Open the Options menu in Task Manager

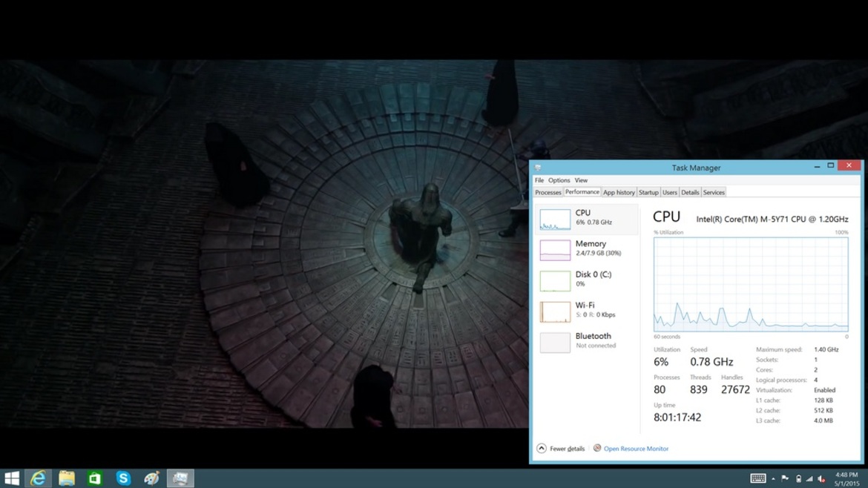click(x=559, y=180)
